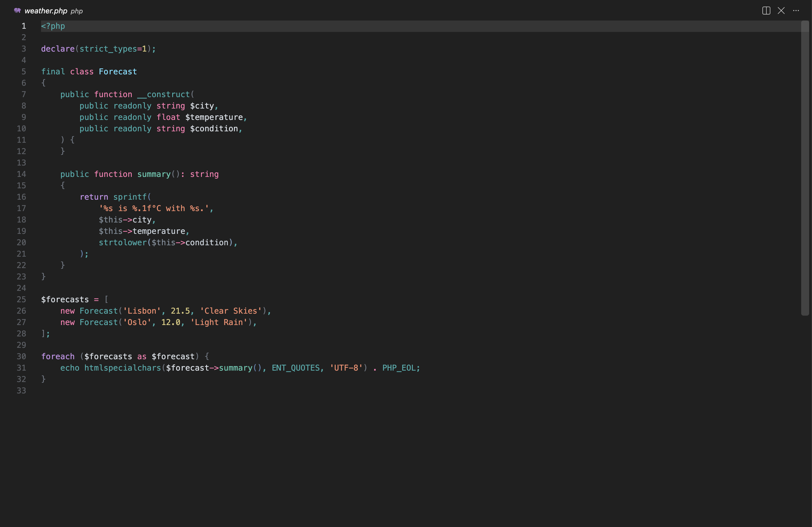Click 'float' type on line 9
Image resolution: width=812 pixels, height=527 pixels.
tap(168, 117)
